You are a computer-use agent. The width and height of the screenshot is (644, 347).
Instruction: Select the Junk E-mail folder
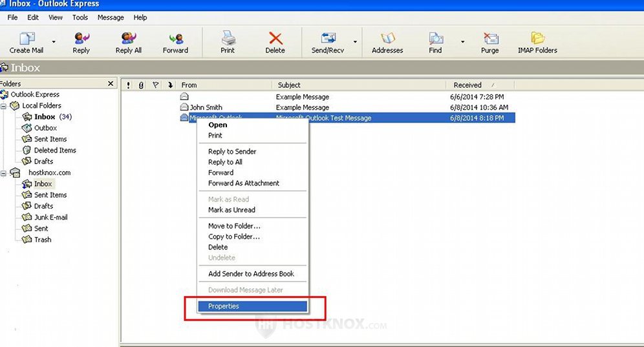coord(51,217)
